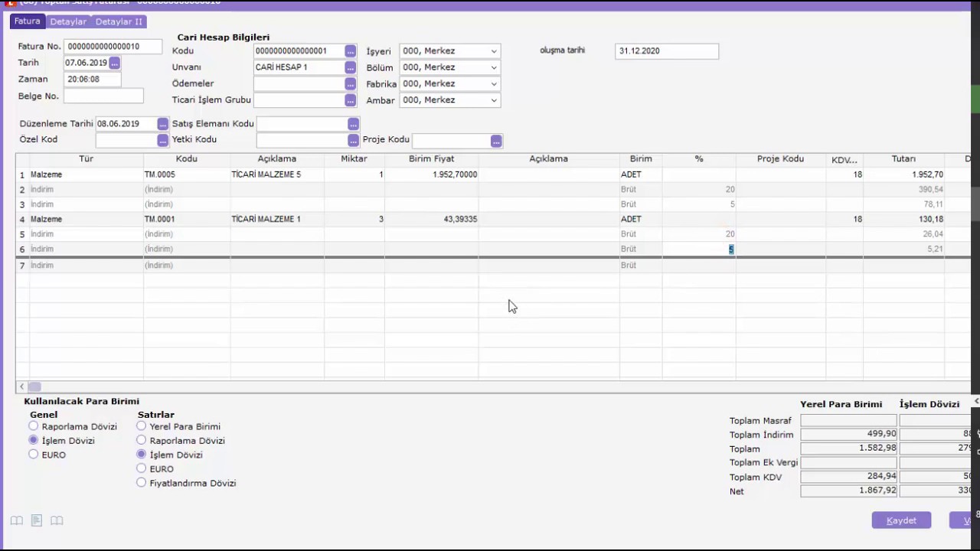
Task: Click the Fatura No. input field
Action: (113, 47)
